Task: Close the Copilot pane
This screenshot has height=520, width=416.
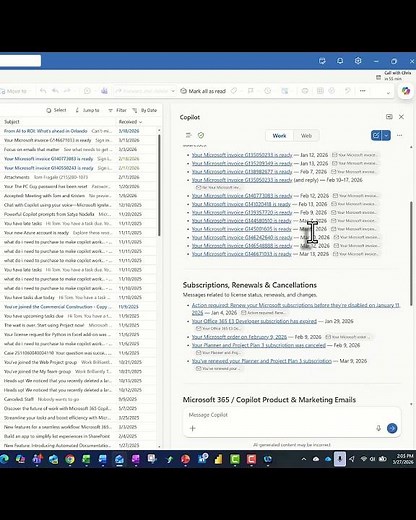Action: click(401, 117)
